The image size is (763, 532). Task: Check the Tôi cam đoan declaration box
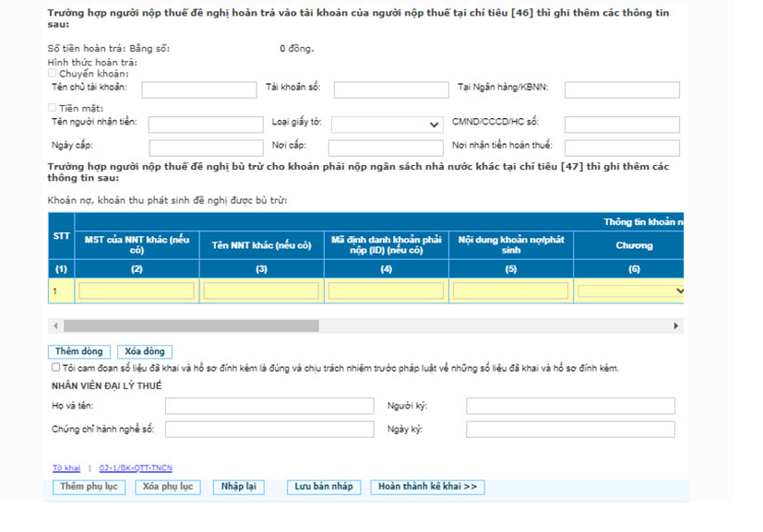56,368
